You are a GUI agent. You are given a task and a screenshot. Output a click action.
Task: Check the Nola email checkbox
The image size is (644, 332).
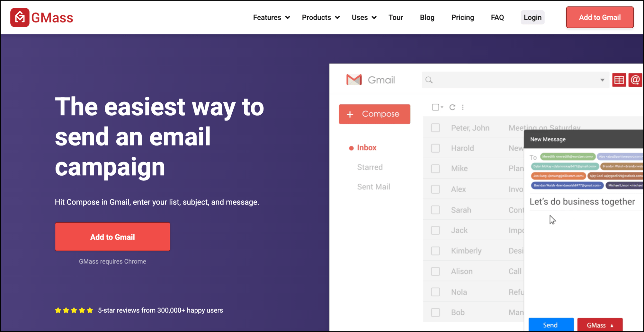435,292
